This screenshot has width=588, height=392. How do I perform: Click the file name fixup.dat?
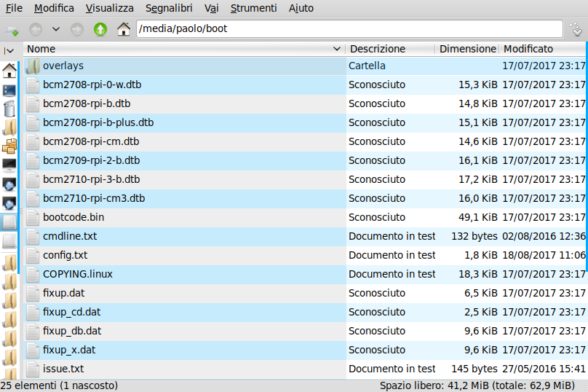coord(64,293)
